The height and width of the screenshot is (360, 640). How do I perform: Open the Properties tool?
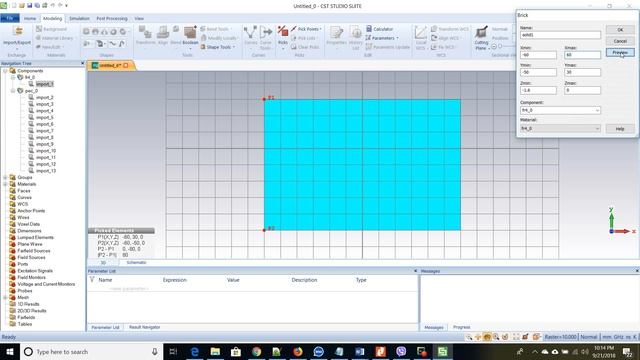pos(336,36)
